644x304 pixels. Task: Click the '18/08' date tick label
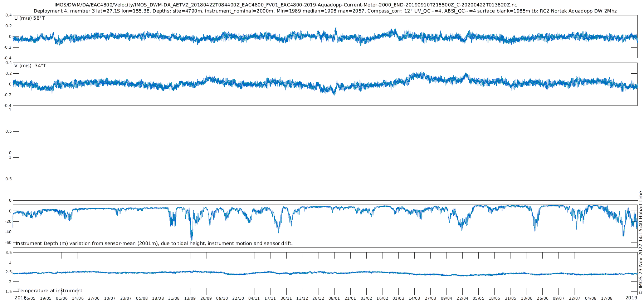[158, 298]
